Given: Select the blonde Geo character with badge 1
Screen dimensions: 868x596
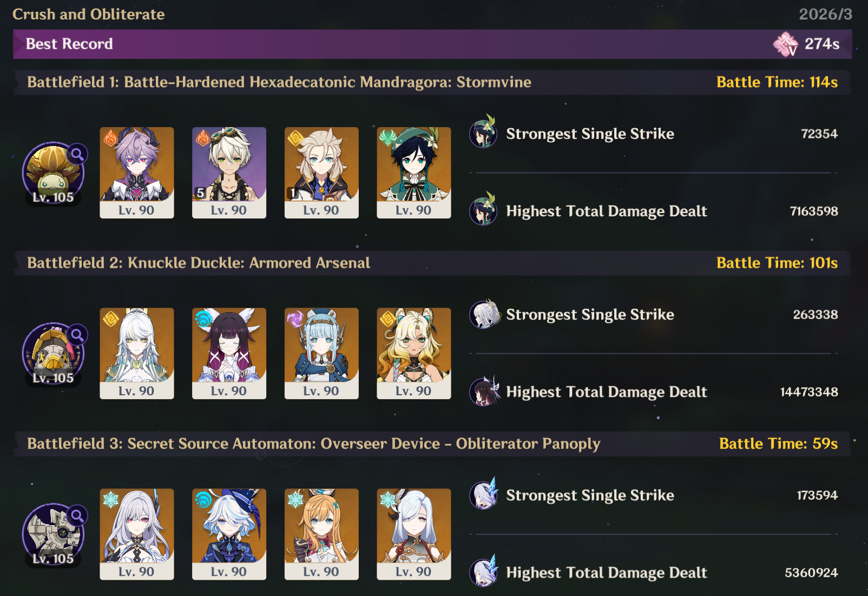Looking at the screenshot, I should pyautogui.click(x=321, y=173).
